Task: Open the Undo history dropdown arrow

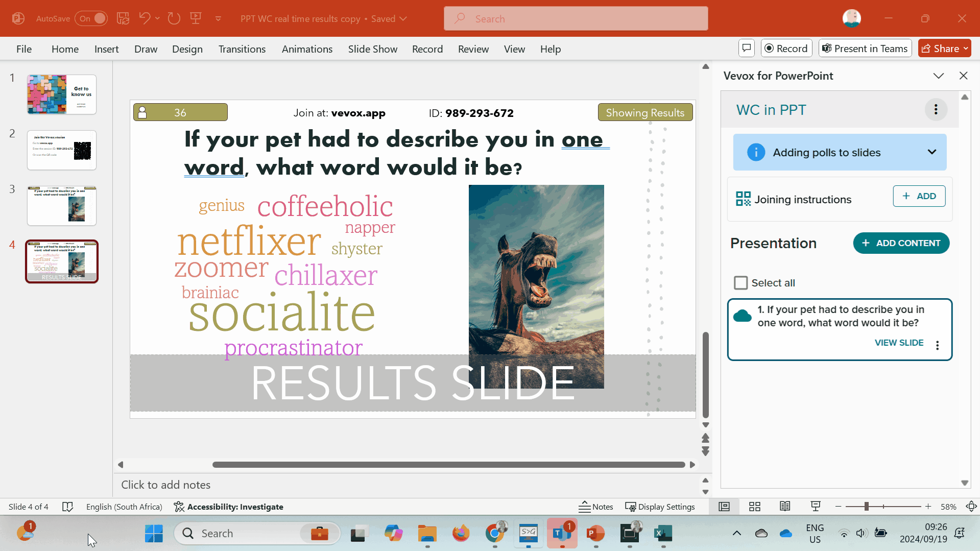Action: [157, 18]
